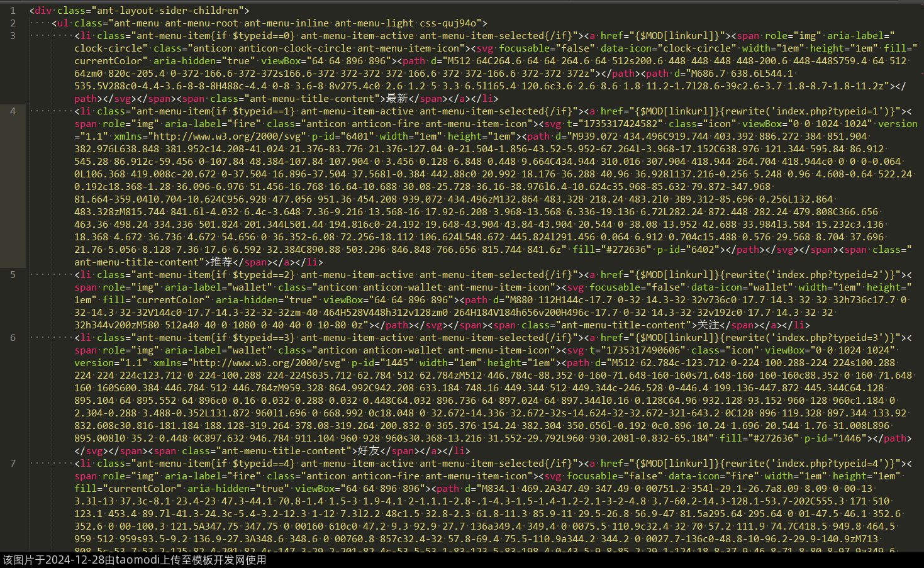The image size is (924, 568).
Task: Click the highlighted line number 4
Action: [x=13, y=111]
